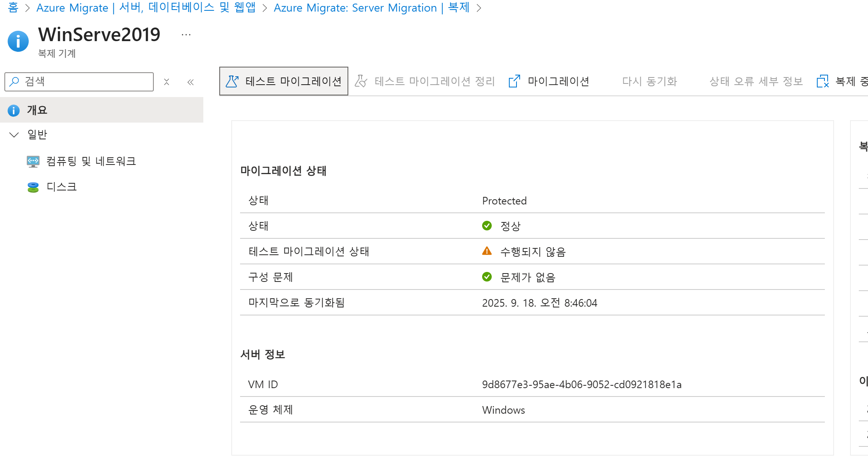Click 상태 오류 세부 정보 button

(x=756, y=81)
